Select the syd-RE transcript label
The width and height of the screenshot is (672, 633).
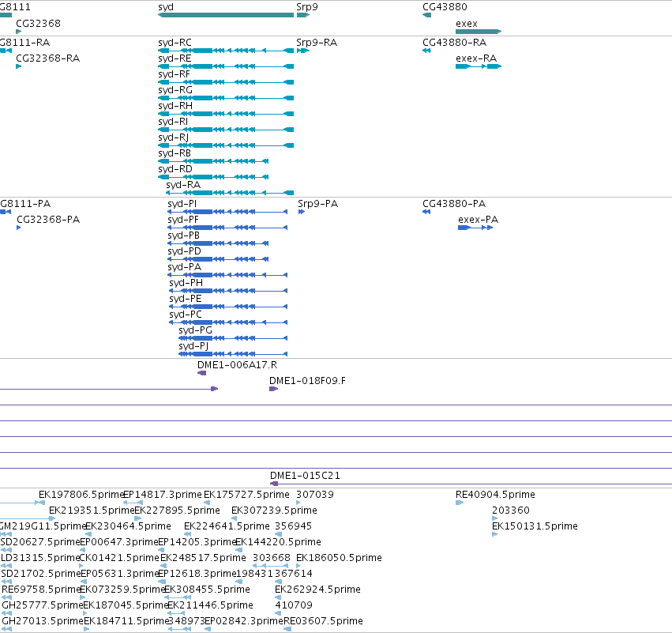[175, 58]
